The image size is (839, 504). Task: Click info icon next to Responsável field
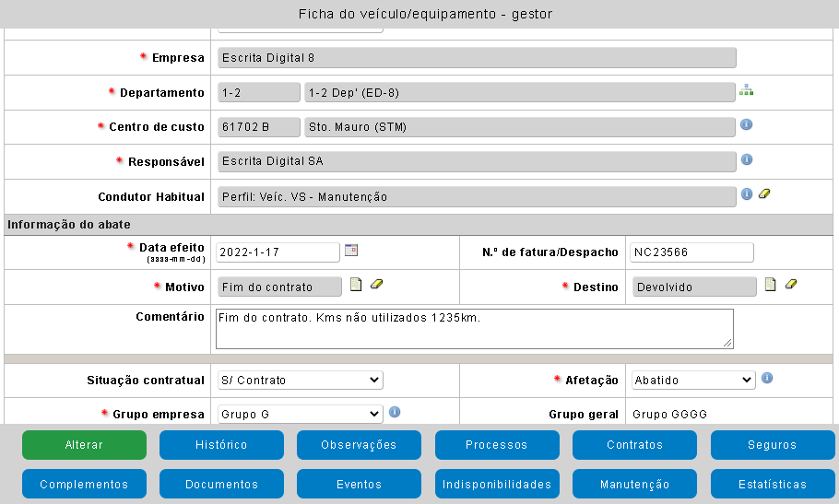point(747,159)
